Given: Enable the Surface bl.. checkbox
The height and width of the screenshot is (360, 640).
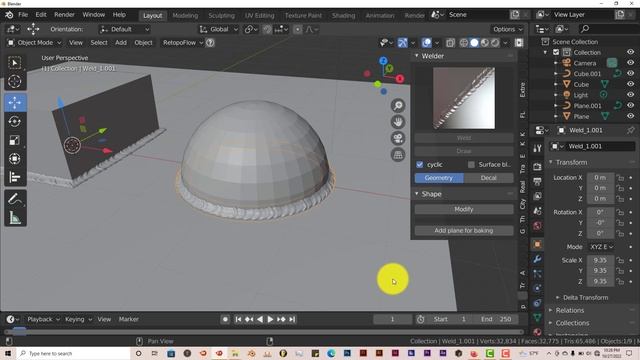Looking at the screenshot, I should 471,164.
